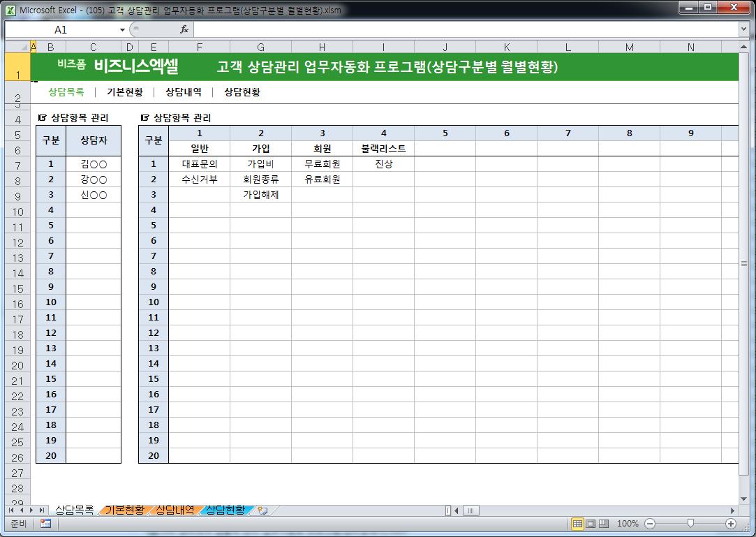Click the zoom in plus button
The image size is (756, 537).
coord(731,524)
